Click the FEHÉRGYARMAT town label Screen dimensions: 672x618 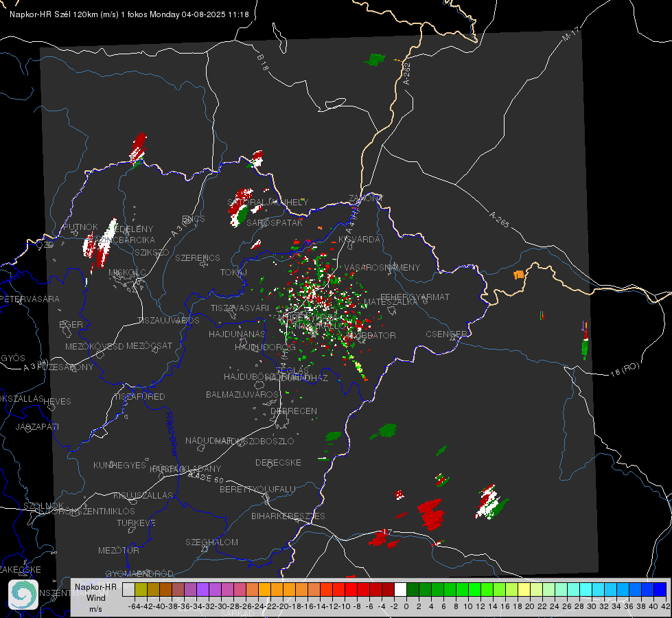point(415,297)
